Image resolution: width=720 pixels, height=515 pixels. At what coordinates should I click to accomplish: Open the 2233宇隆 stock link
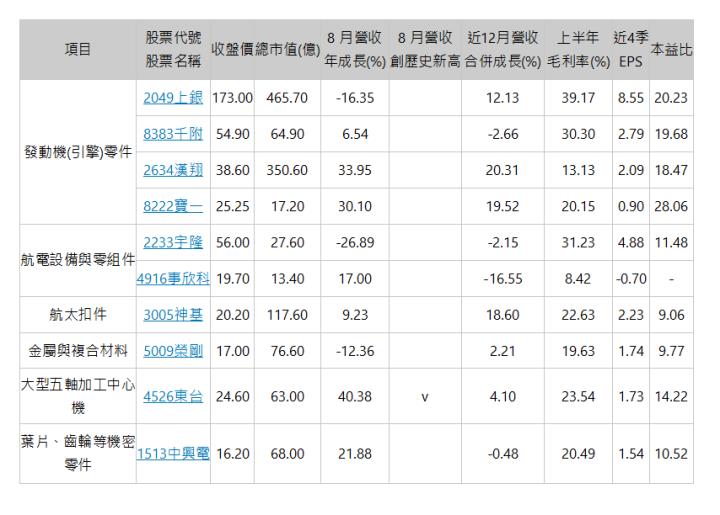pyautogui.click(x=173, y=242)
